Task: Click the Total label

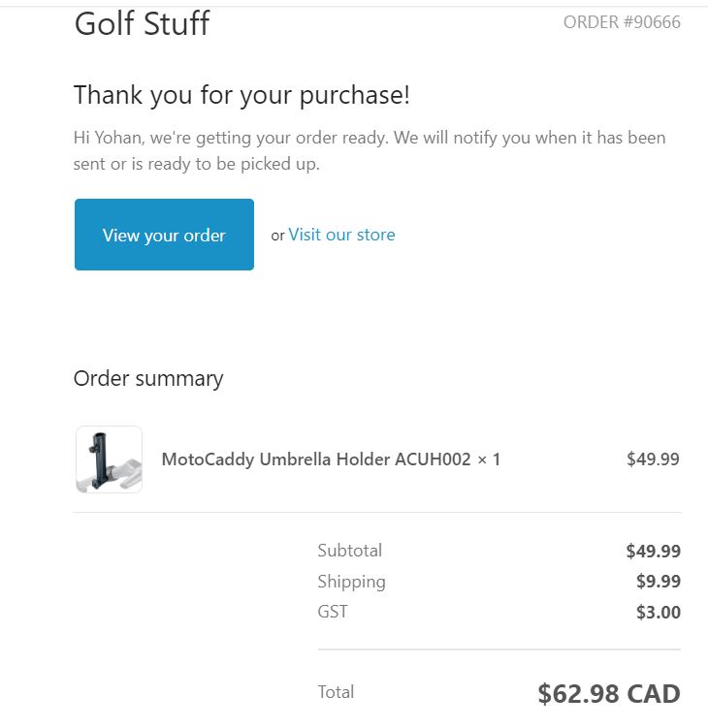Action: (336, 692)
